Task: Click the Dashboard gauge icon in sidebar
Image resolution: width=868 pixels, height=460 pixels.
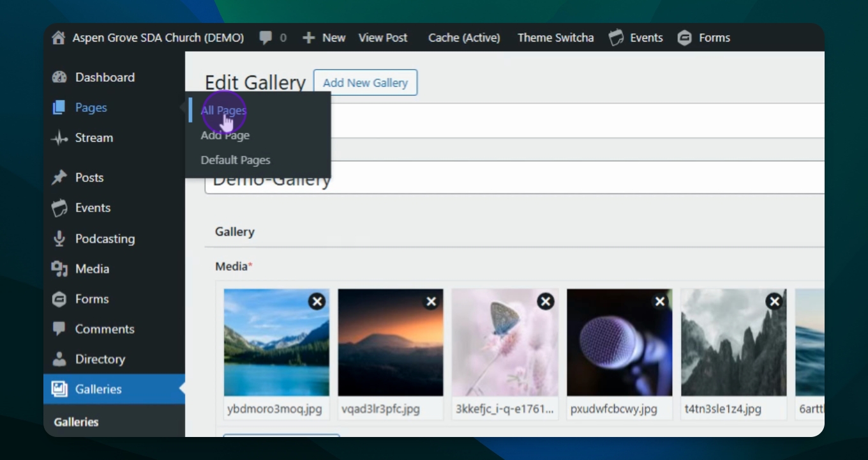Action: tap(59, 77)
